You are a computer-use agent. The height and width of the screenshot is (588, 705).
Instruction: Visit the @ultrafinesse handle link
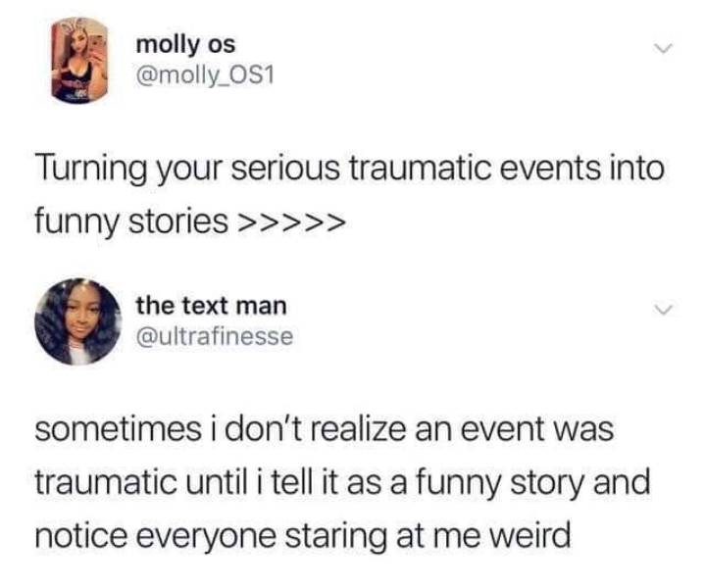click(x=215, y=336)
